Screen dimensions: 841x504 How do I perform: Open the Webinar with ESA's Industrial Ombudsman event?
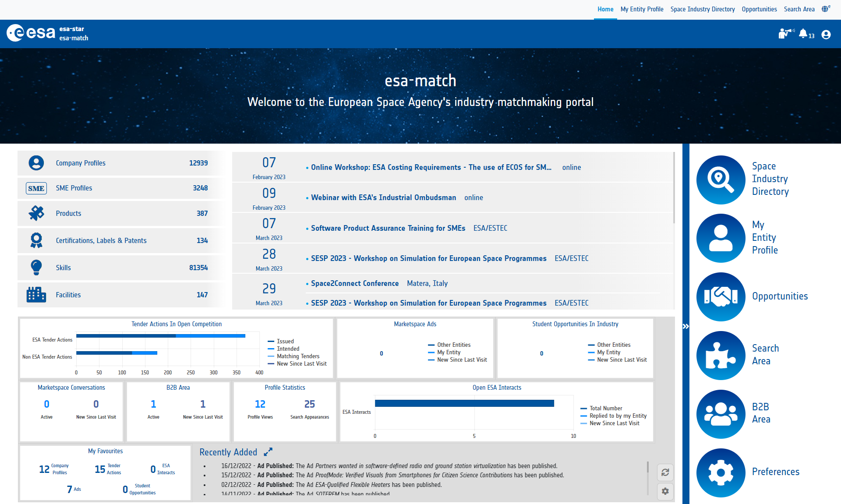click(x=383, y=197)
